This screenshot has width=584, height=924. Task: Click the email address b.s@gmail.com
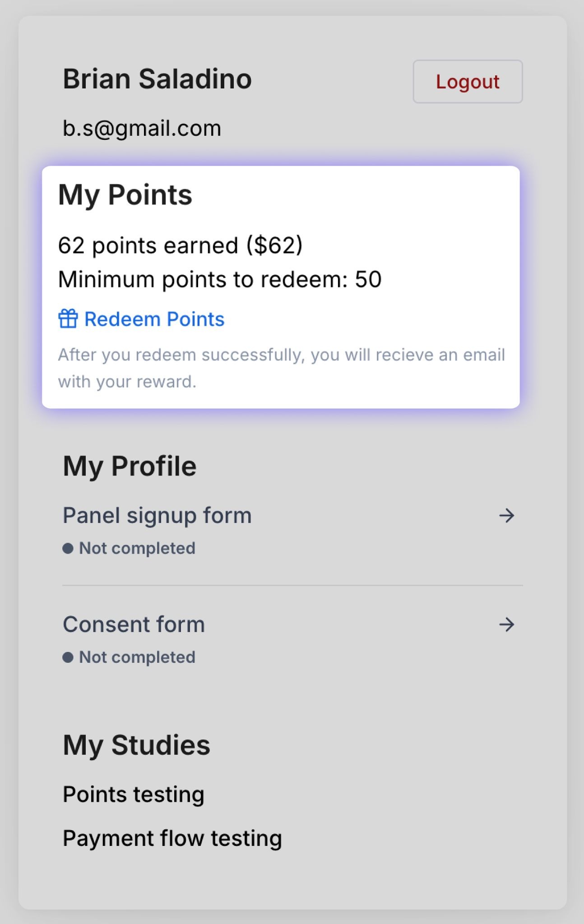click(x=142, y=128)
